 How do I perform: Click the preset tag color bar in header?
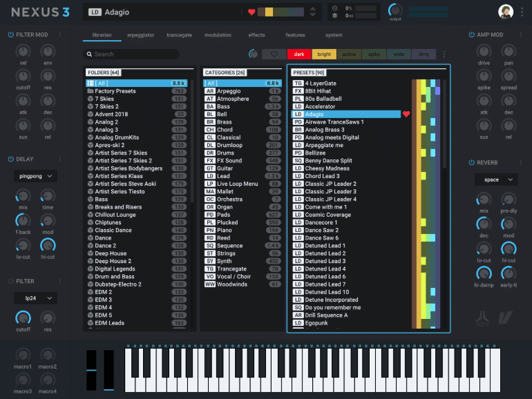[281, 12]
